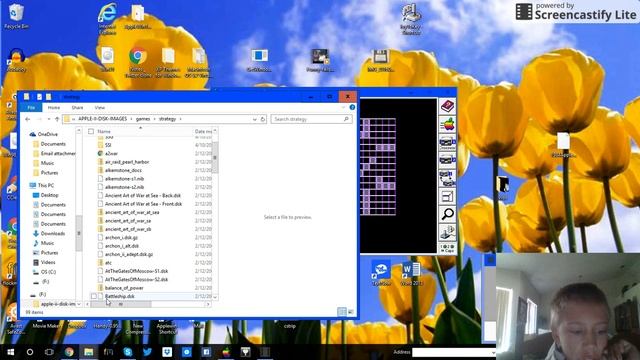The height and width of the screenshot is (360, 640).
Task: Open Chrome from the taskbar
Action: (69, 352)
